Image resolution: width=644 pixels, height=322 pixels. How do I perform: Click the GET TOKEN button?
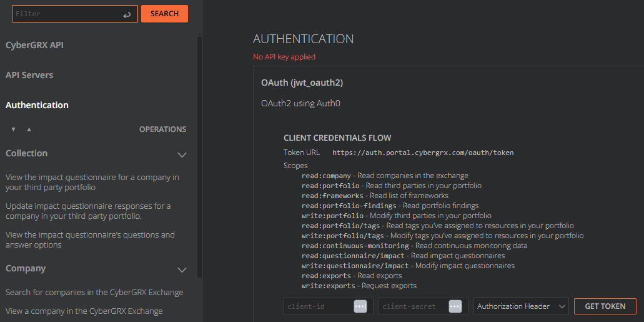click(x=605, y=306)
